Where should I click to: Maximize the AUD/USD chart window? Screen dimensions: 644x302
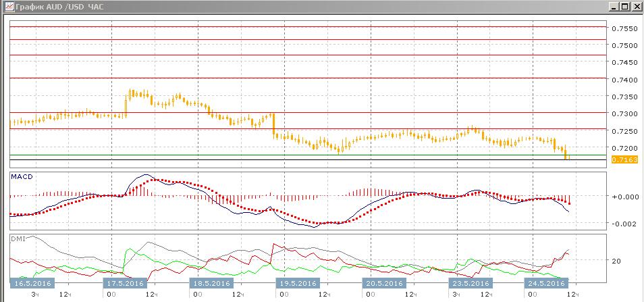point(624,6)
